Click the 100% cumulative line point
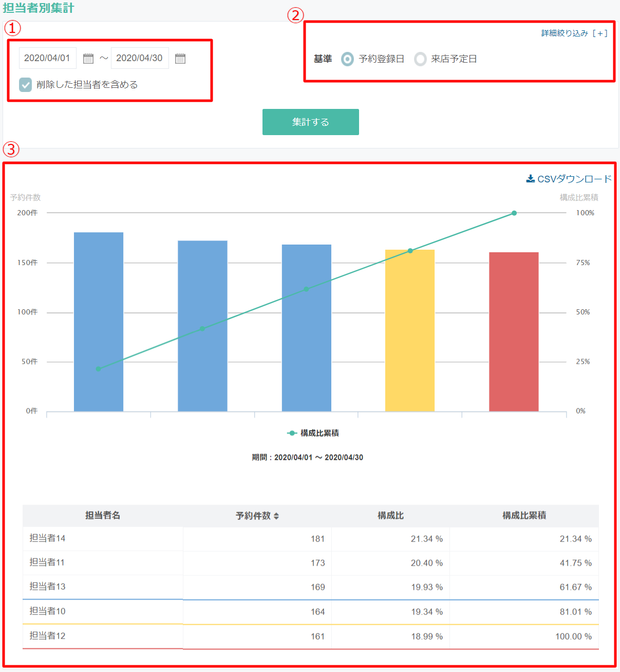Image resolution: width=620 pixels, height=672 pixels. click(514, 213)
